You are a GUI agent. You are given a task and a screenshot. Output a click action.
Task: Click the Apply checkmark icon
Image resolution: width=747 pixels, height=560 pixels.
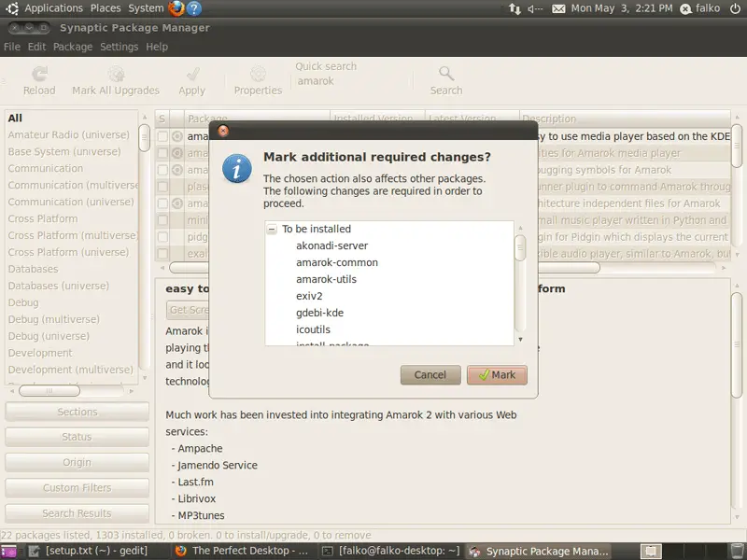pyautogui.click(x=192, y=75)
